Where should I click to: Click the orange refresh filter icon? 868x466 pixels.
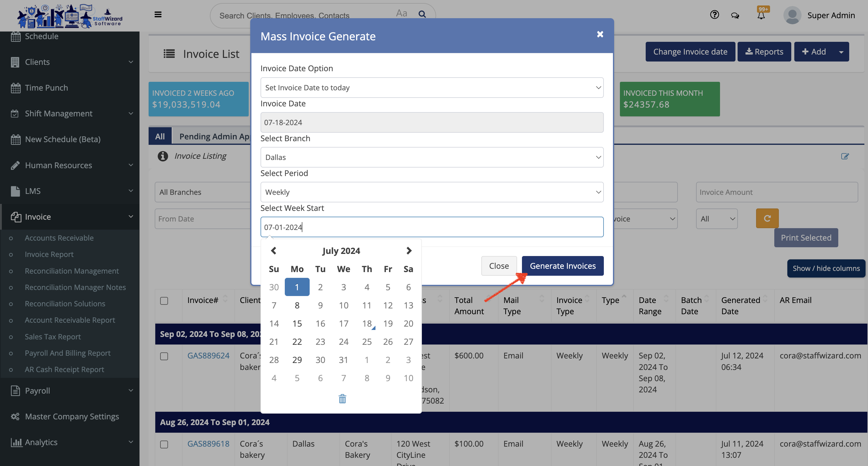click(767, 218)
